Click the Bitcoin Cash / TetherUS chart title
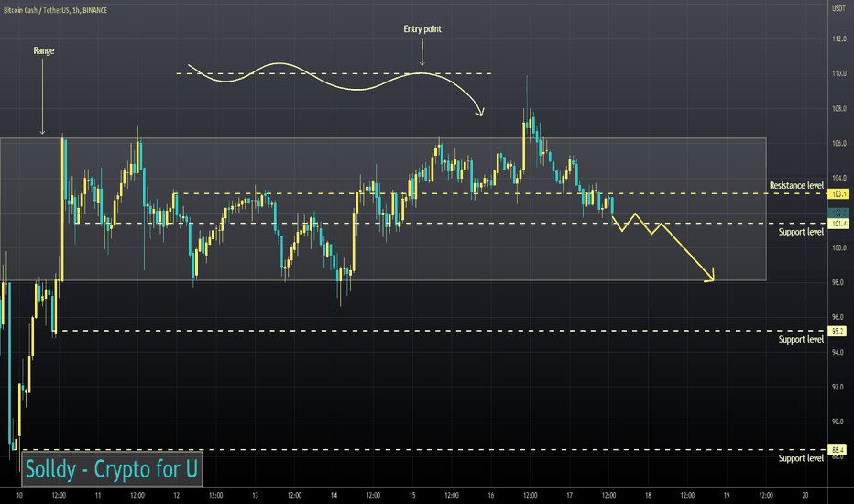The width and height of the screenshot is (854, 504). click(55, 10)
